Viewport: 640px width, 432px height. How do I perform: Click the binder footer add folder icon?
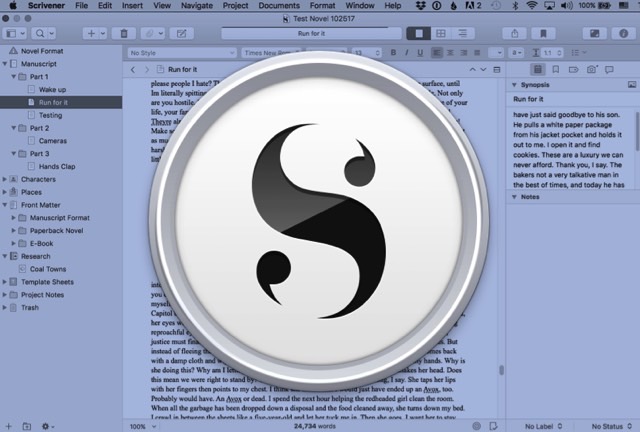pyautogui.click(x=27, y=426)
